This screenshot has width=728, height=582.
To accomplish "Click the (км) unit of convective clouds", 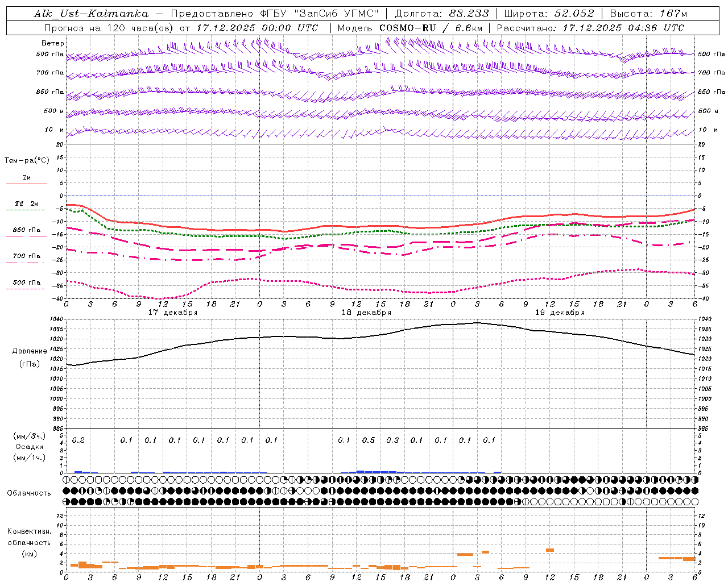I will pyautogui.click(x=29, y=553).
